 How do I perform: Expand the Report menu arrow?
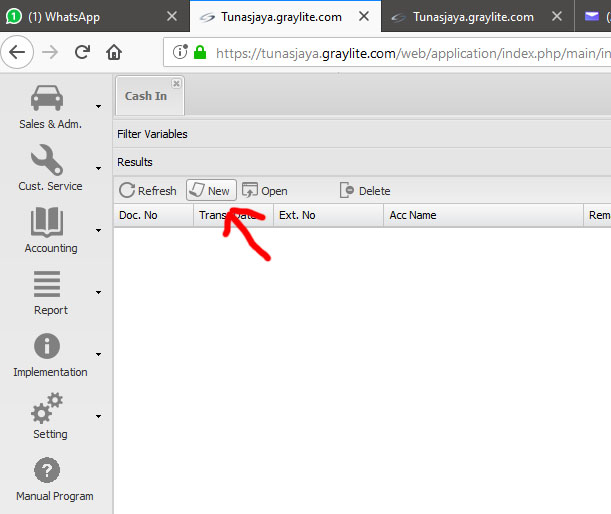click(x=98, y=292)
